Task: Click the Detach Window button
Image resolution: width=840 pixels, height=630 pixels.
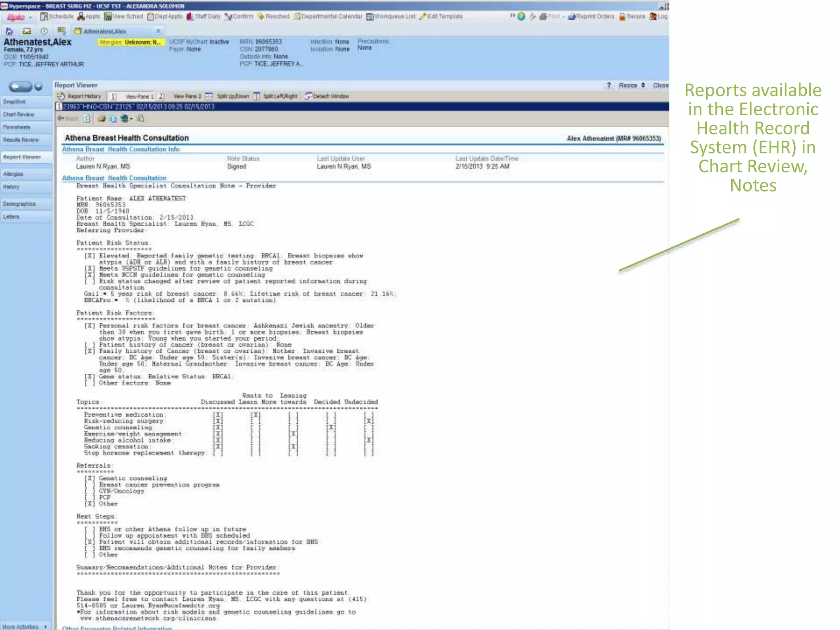Action: 327,96
